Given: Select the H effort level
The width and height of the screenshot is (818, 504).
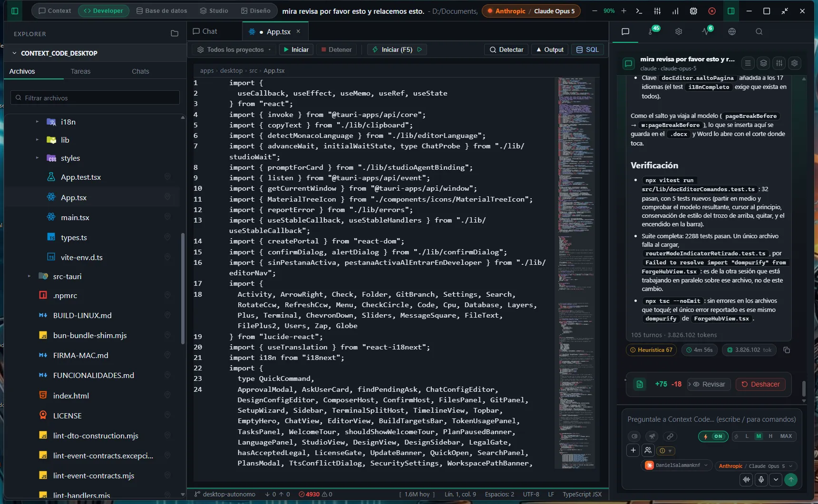Looking at the screenshot, I should click(x=770, y=436).
